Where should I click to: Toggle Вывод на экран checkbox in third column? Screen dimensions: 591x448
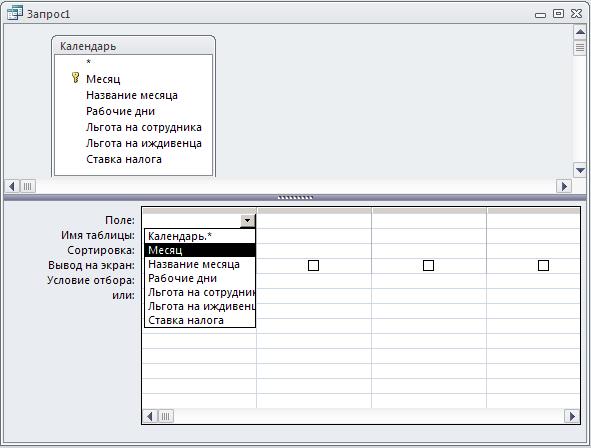click(428, 266)
